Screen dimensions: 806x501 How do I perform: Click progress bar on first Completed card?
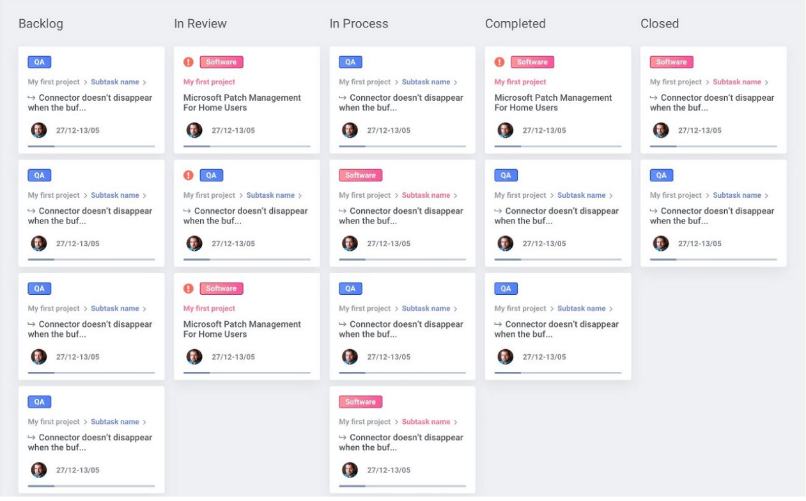pos(558,146)
